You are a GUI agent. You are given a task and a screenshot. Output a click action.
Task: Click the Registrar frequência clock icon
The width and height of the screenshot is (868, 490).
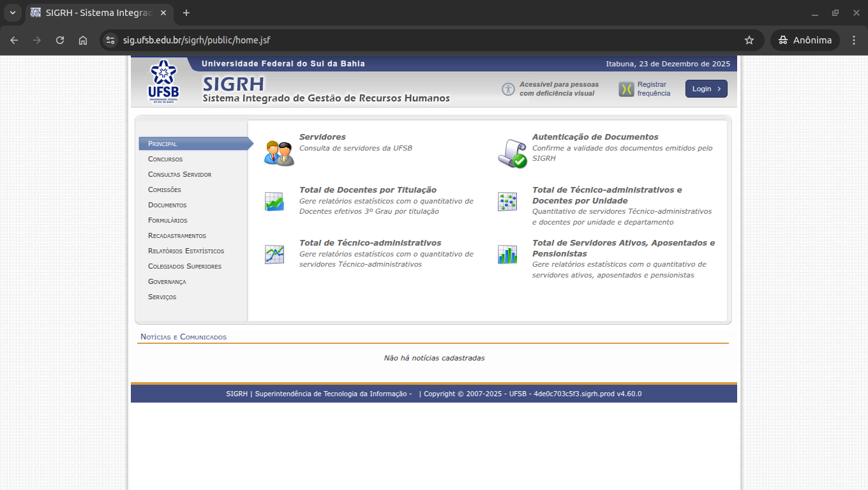click(x=625, y=88)
